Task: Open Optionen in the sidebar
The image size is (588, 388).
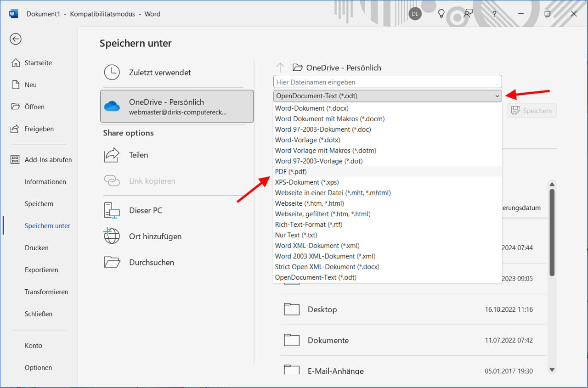Action: point(38,368)
